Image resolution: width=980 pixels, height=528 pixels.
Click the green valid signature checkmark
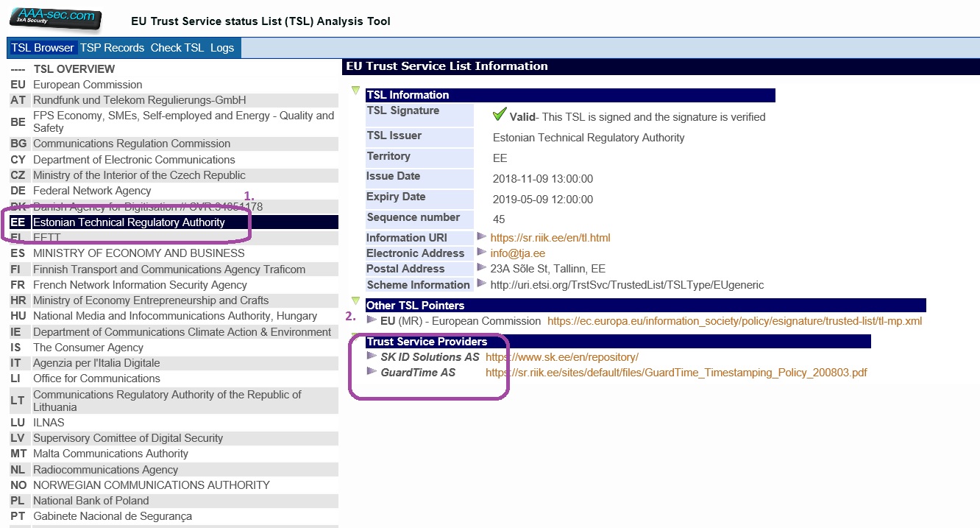[x=500, y=115]
